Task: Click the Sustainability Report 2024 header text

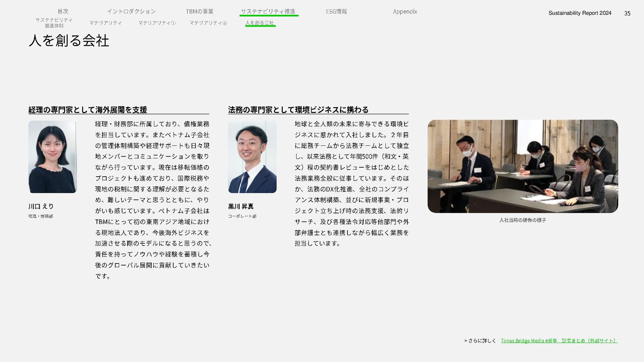Action: coord(580,13)
